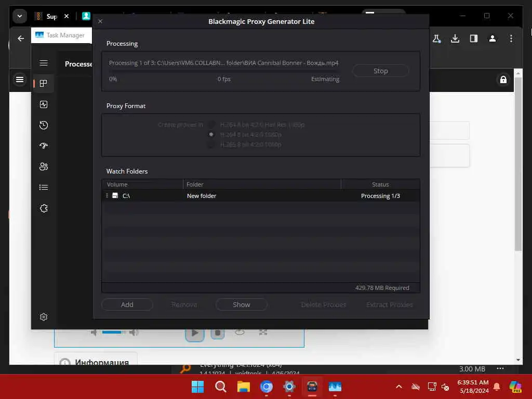Open browser profile icon
This screenshot has width=532, height=399.
click(493, 38)
